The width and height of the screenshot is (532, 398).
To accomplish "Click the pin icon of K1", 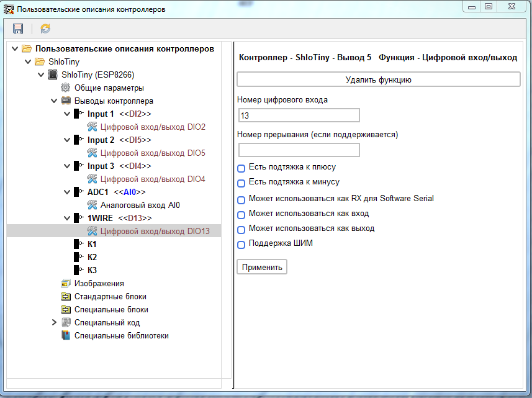I will (79, 244).
